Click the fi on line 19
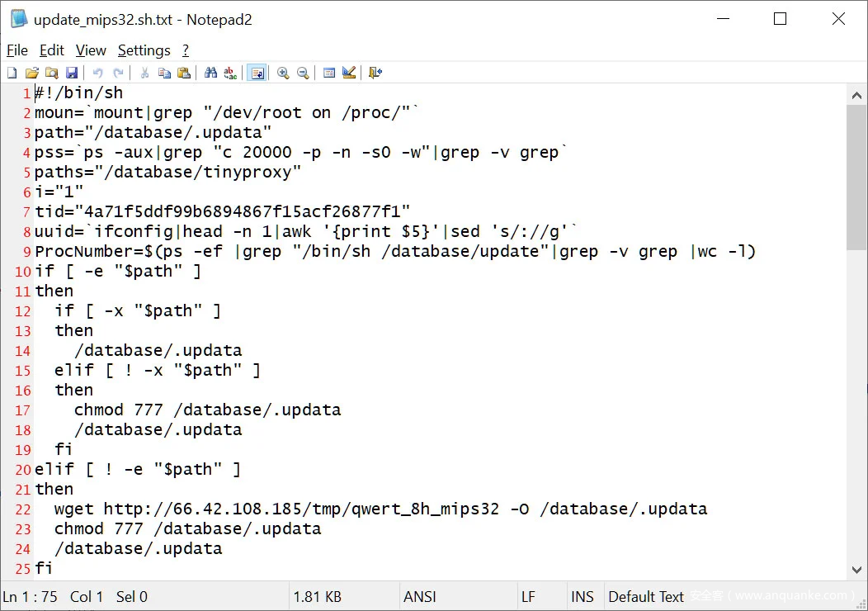Viewport: 868px width, 611px height. click(64, 449)
